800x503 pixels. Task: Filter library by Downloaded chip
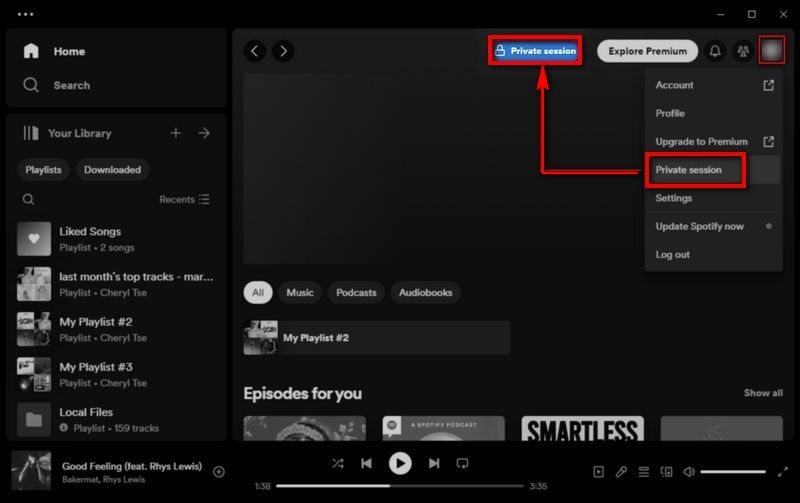click(x=112, y=170)
